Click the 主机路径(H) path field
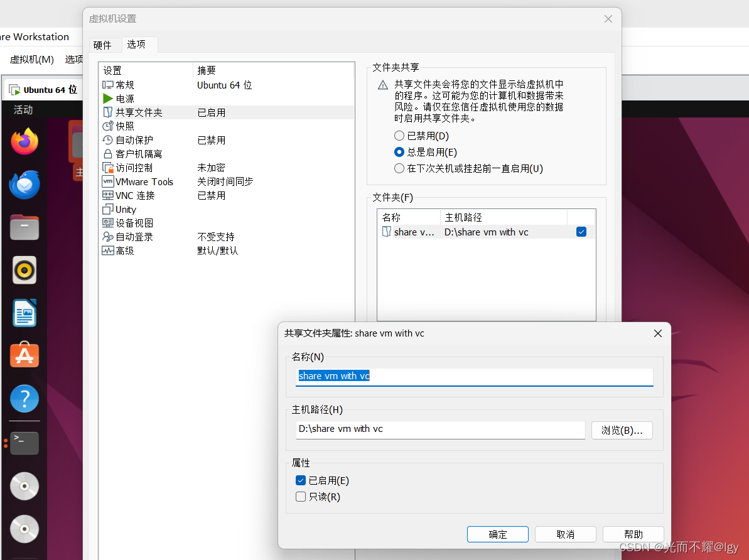 (x=440, y=429)
